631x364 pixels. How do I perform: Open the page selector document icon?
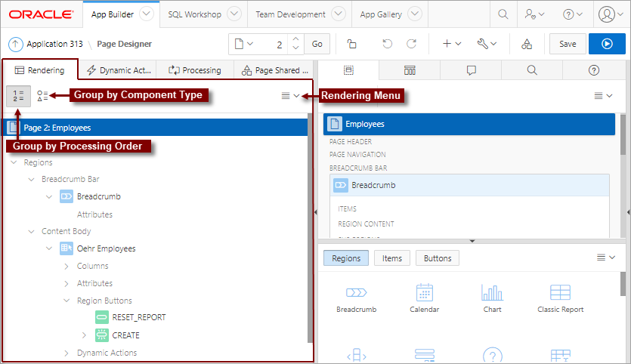click(x=243, y=44)
